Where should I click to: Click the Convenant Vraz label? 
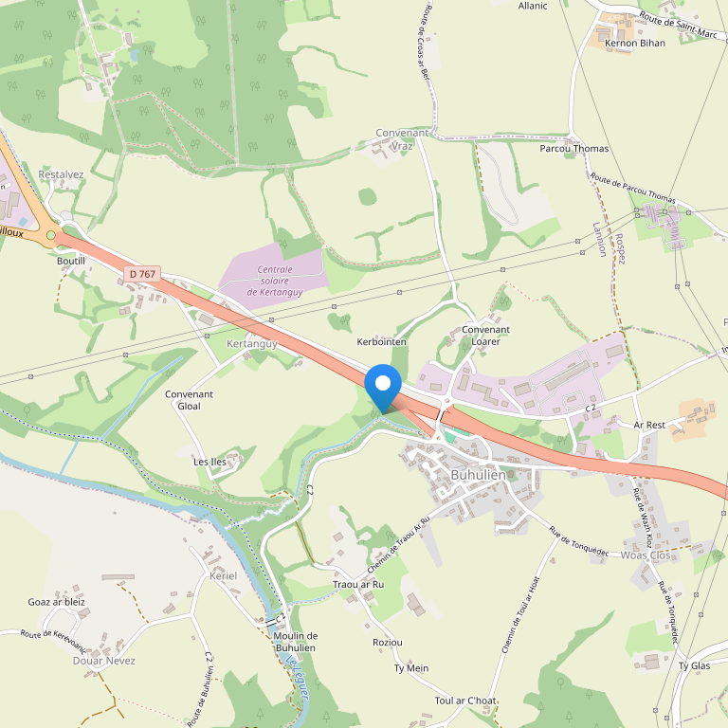click(x=402, y=139)
